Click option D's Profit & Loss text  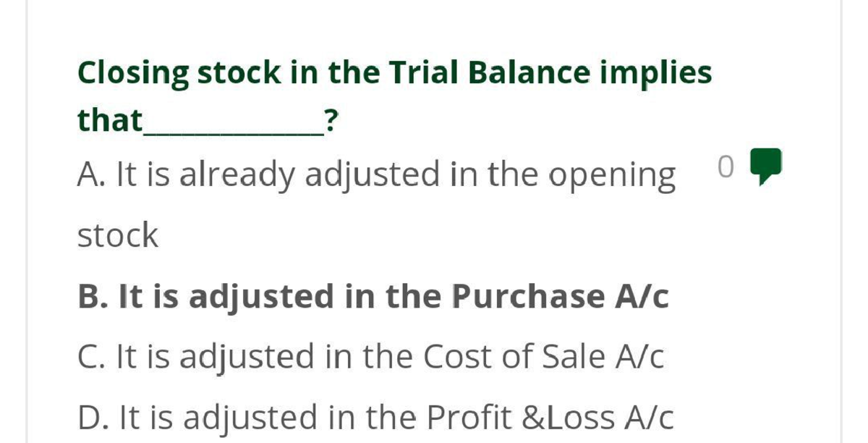529,415
